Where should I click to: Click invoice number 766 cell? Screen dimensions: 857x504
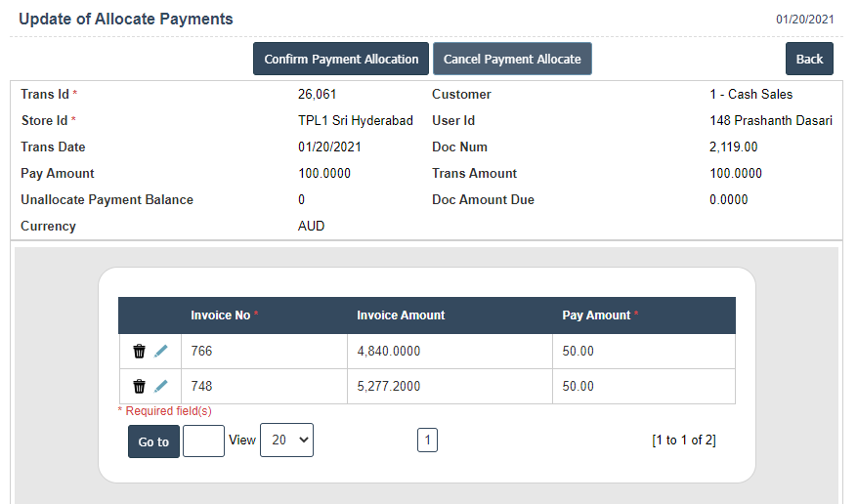pos(201,352)
